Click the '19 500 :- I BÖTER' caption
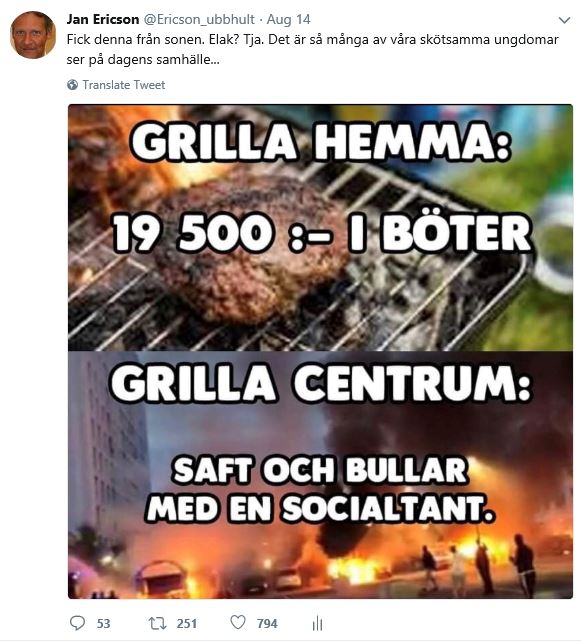This screenshot has width=581, height=641. pyautogui.click(x=321, y=233)
